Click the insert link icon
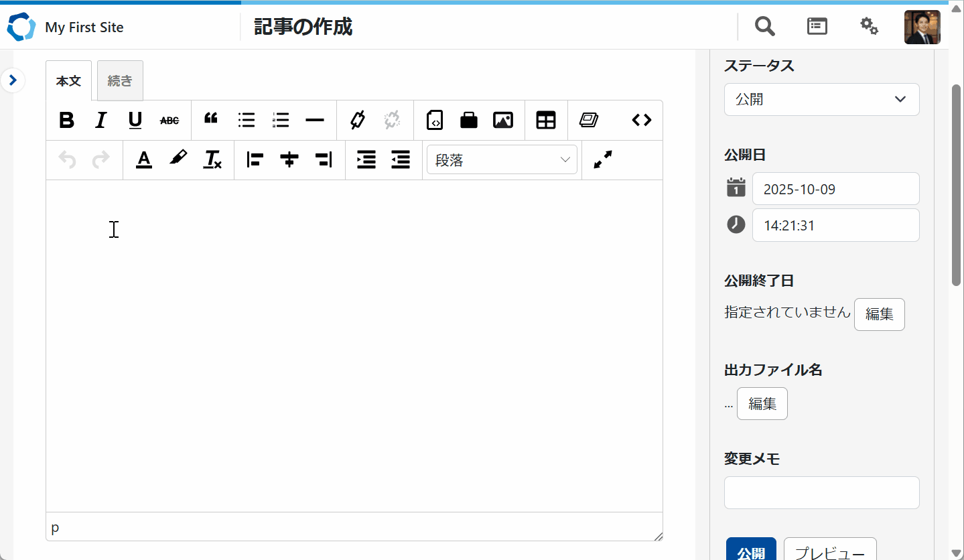The image size is (964, 560). 358,121
